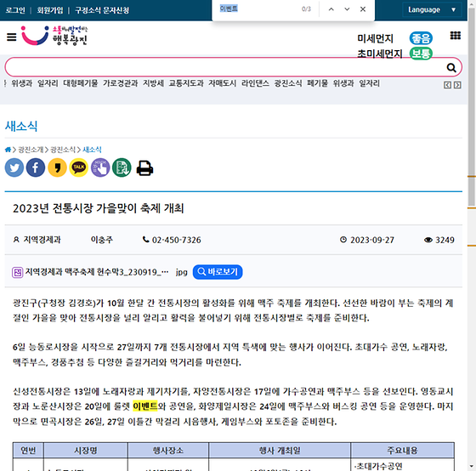This screenshot has height=471, width=476.
Task: Select the 자매도시 keyword
Action: (x=222, y=83)
